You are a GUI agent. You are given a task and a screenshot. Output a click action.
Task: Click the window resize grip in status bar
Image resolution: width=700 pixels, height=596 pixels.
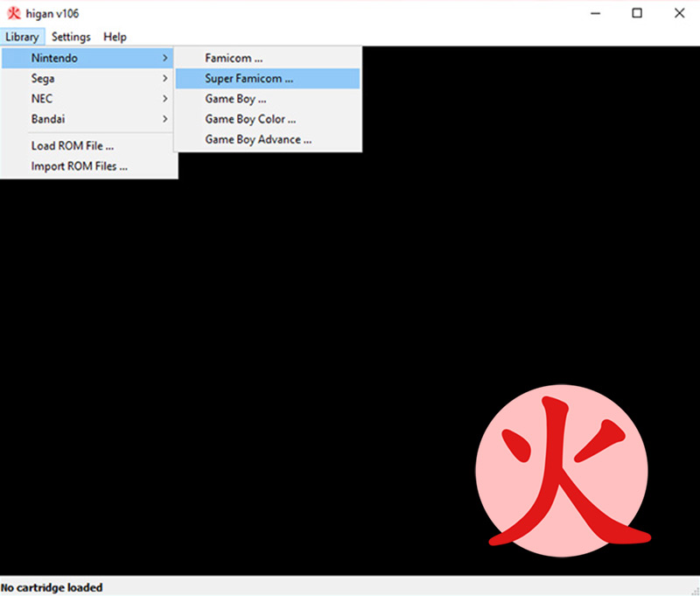click(x=694, y=591)
